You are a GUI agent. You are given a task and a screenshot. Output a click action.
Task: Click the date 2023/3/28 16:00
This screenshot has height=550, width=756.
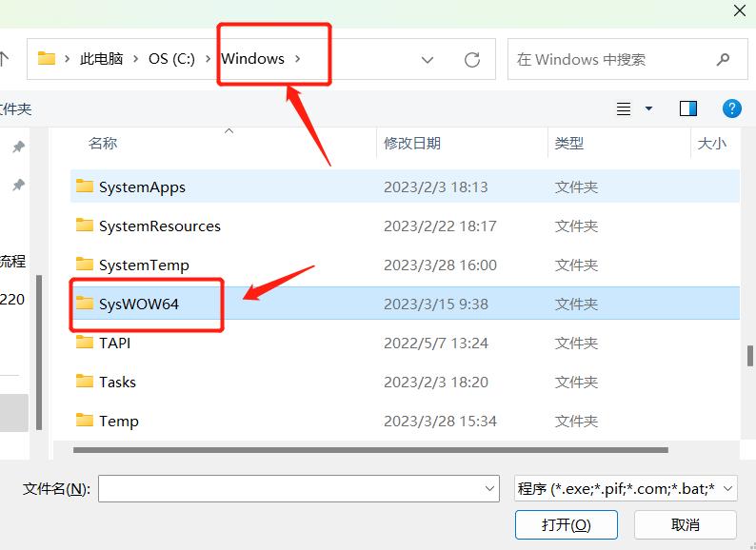tap(440, 265)
